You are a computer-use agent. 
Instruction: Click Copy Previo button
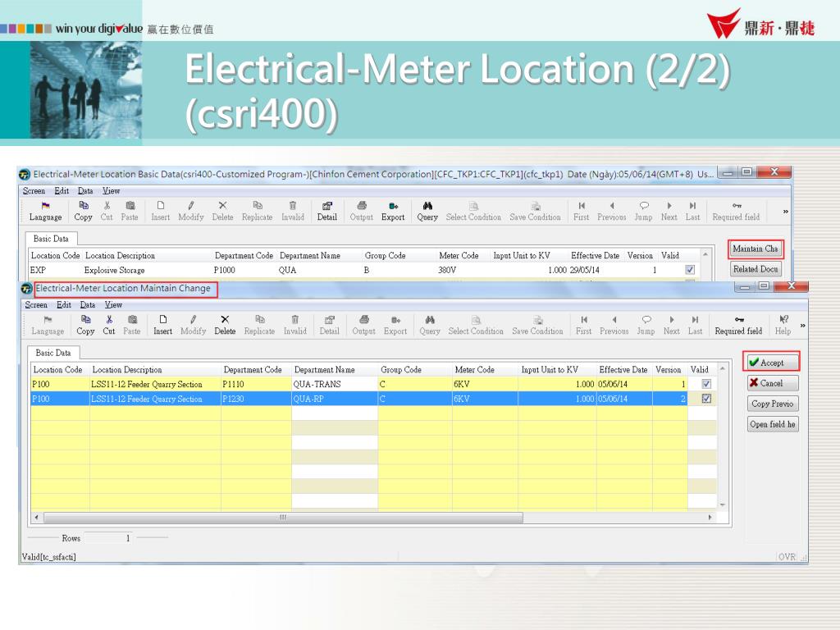point(772,404)
